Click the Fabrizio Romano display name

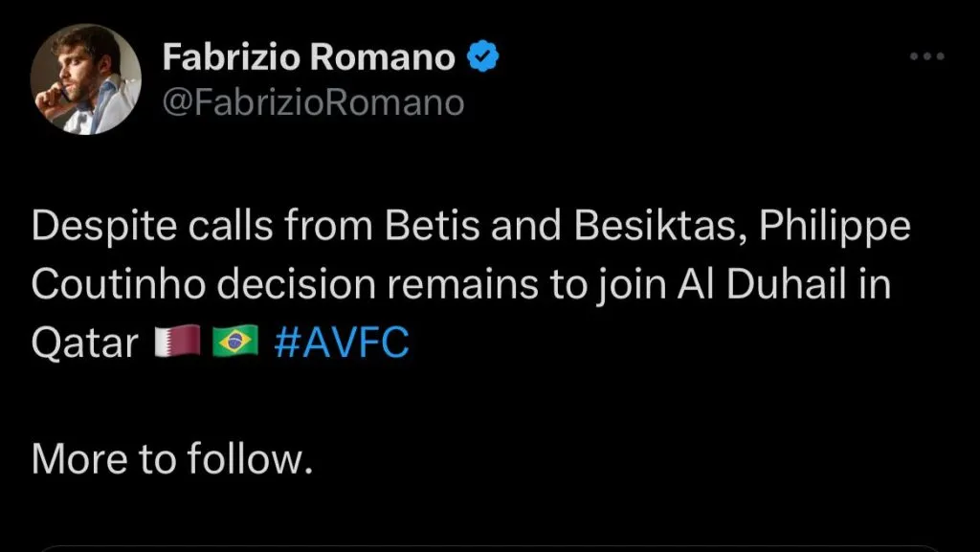pos(308,58)
